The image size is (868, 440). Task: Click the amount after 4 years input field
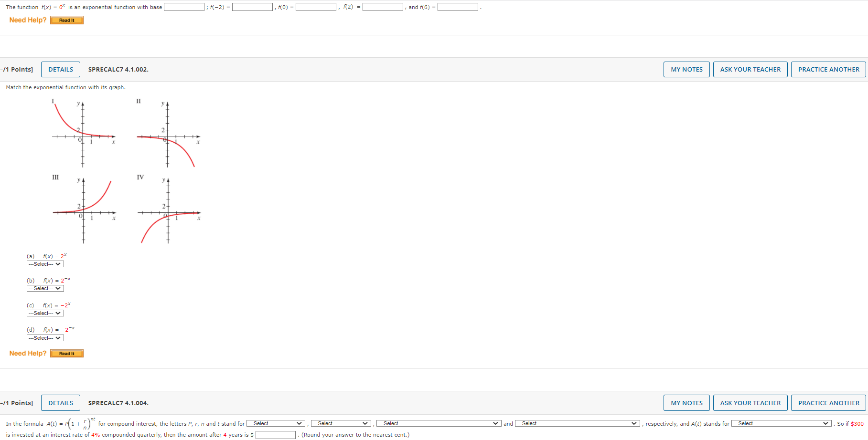click(x=276, y=435)
